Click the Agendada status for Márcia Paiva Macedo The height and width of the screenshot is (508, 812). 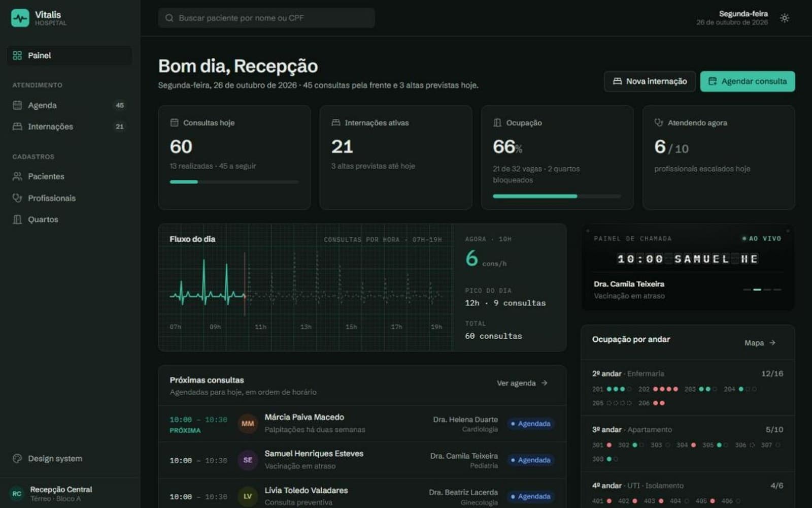coord(531,424)
